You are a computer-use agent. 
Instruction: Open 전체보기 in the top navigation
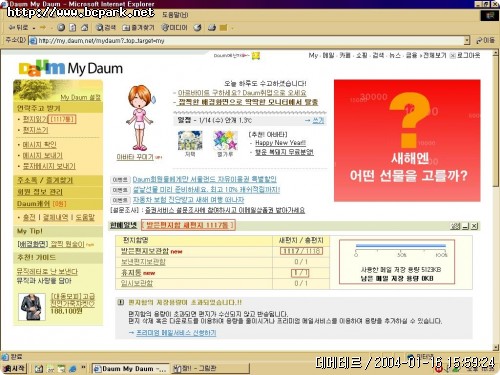(x=435, y=55)
